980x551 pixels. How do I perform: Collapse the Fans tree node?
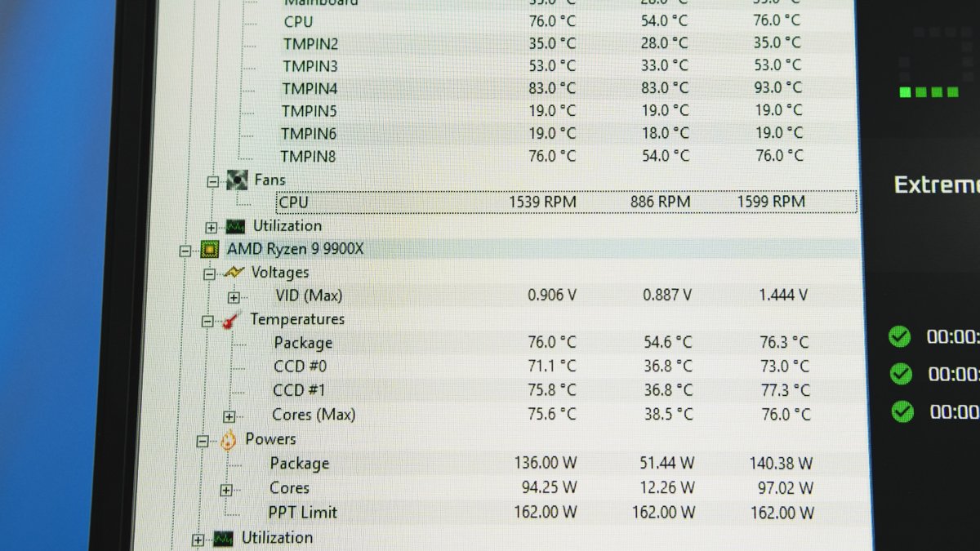click(213, 181)
